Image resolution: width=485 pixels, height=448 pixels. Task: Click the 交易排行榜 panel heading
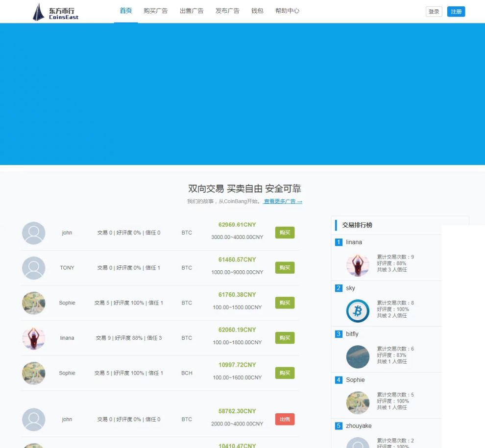point(357,225)
